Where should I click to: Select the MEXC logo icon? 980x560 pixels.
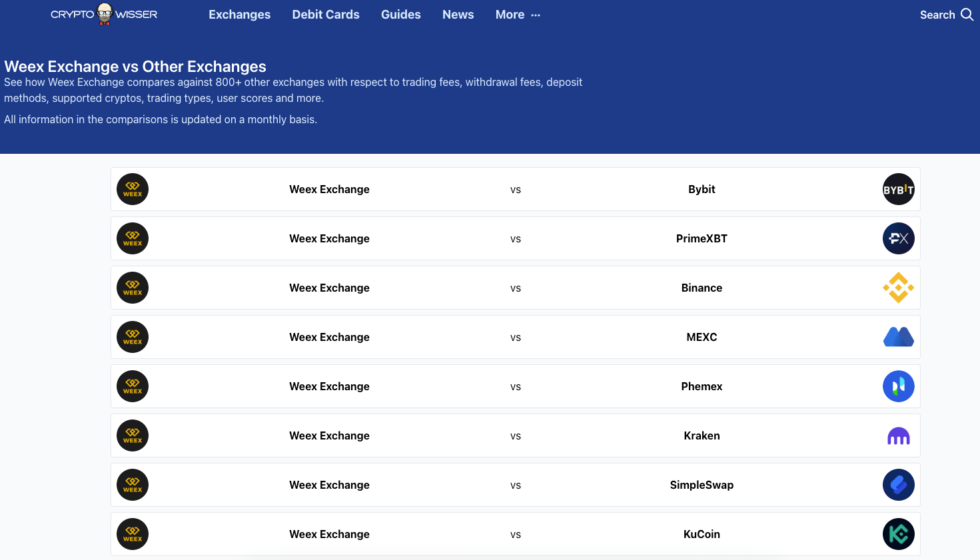(898, 337)
